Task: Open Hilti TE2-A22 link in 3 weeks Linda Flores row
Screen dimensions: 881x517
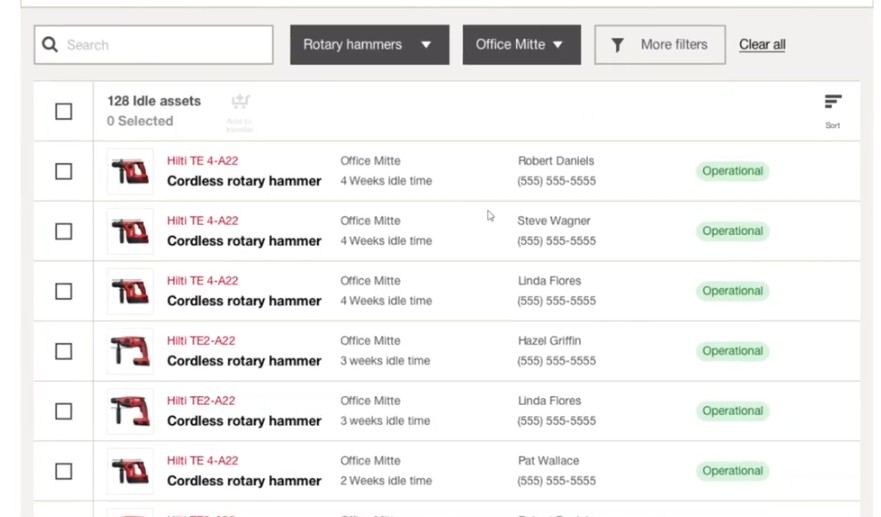Action: click(201, 401)
